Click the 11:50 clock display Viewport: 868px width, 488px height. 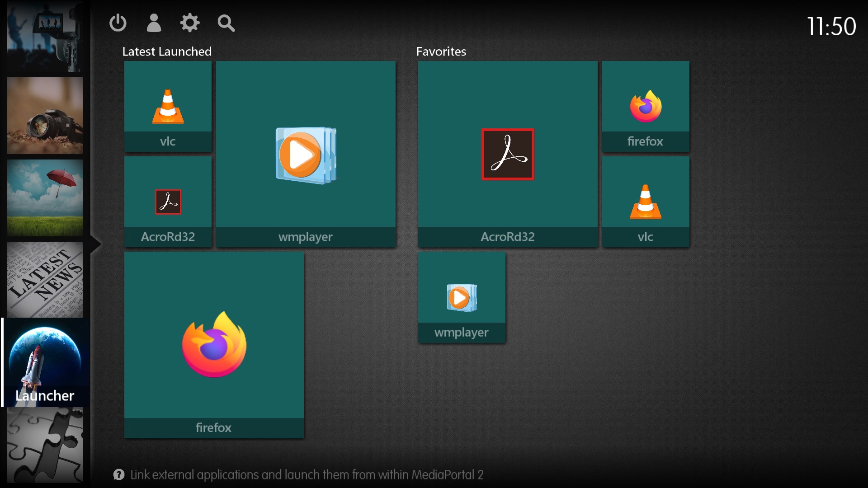(831, 26)
